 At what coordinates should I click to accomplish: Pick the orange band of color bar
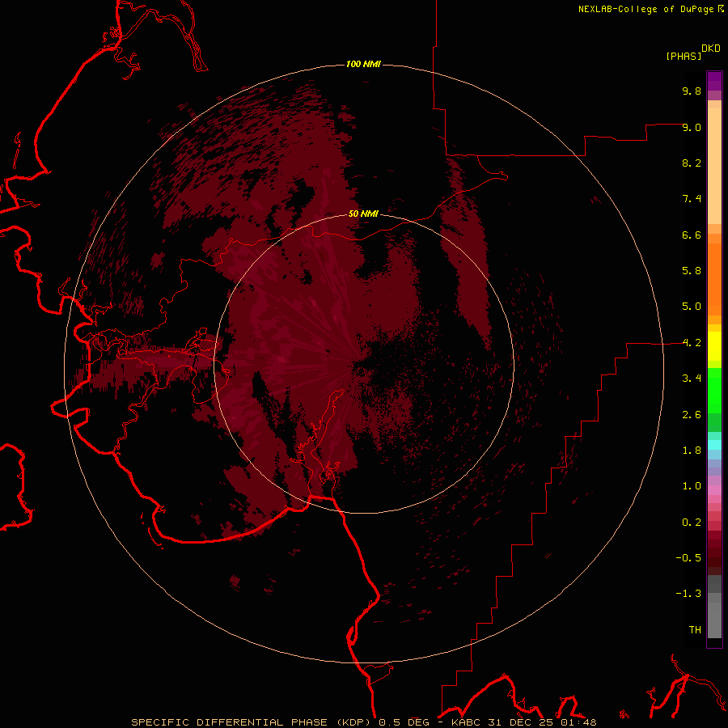(x=714, y=280)
